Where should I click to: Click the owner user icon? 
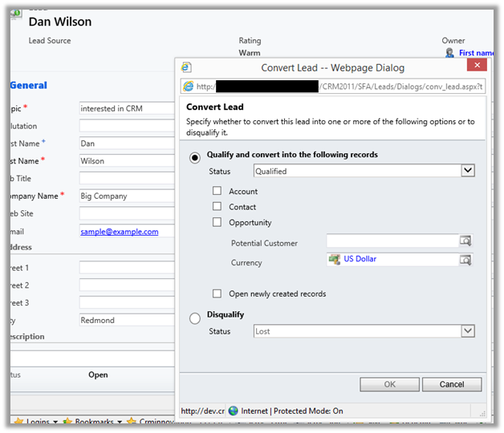[449, 53]
